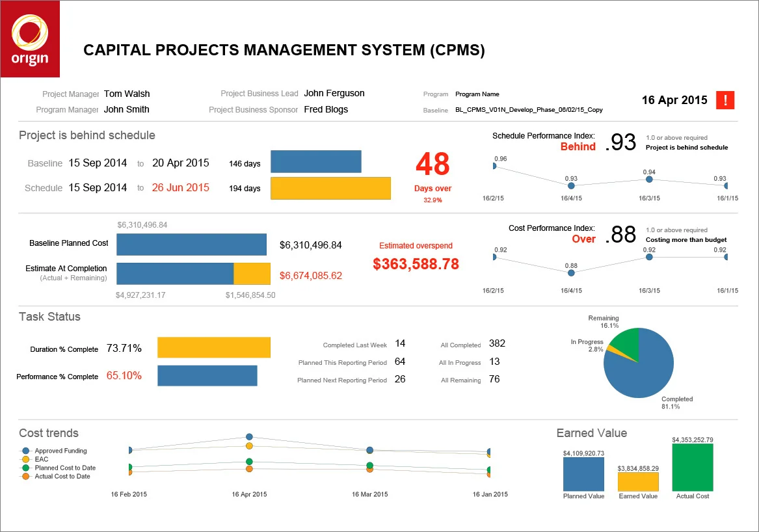
Task: Click the yellow Duration % Complete bar
Action: (214, 347)
